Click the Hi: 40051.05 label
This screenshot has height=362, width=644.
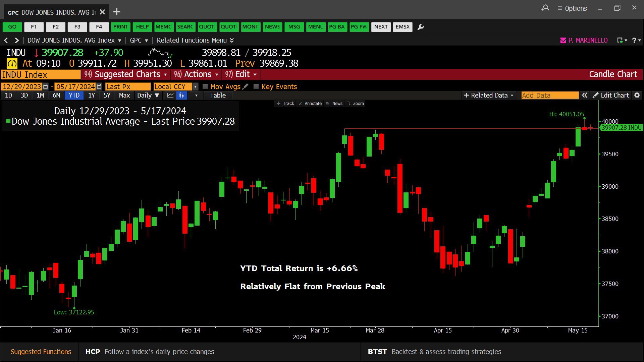[x=567, y=114]
